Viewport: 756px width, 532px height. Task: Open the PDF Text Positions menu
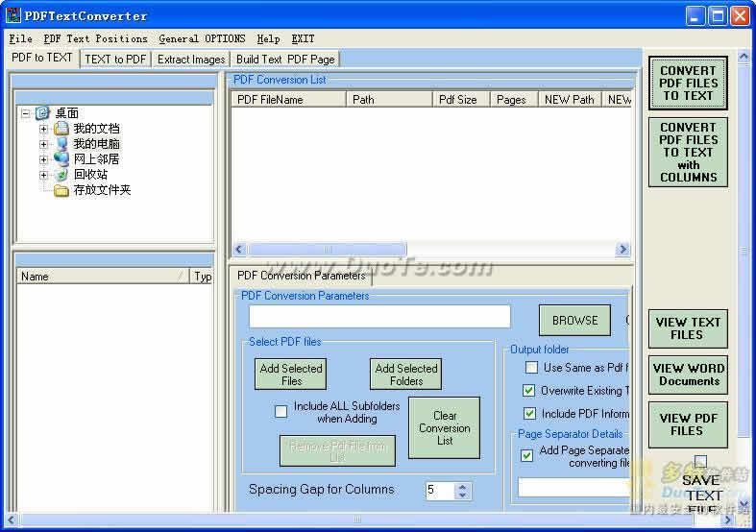coord(95,38)
